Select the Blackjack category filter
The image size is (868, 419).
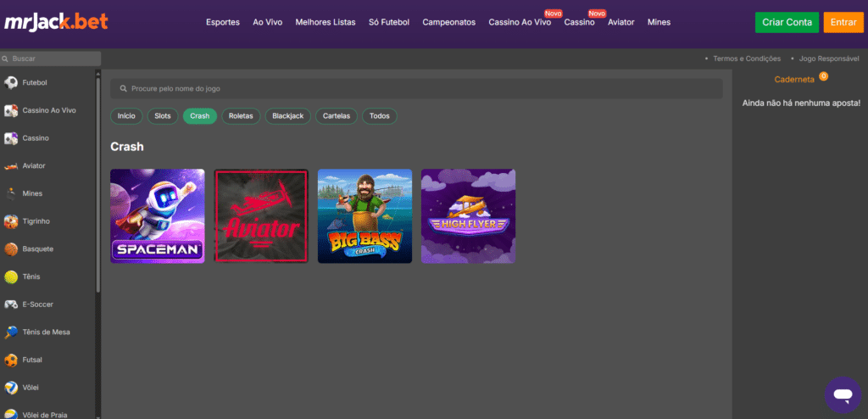[288, 116]
